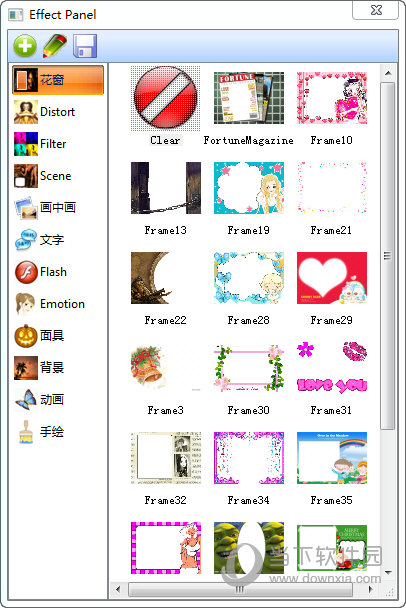This screenshot has width=406, height=608.
Task: Click the 面具 pumpkin icon
Action: click(26, 336)
